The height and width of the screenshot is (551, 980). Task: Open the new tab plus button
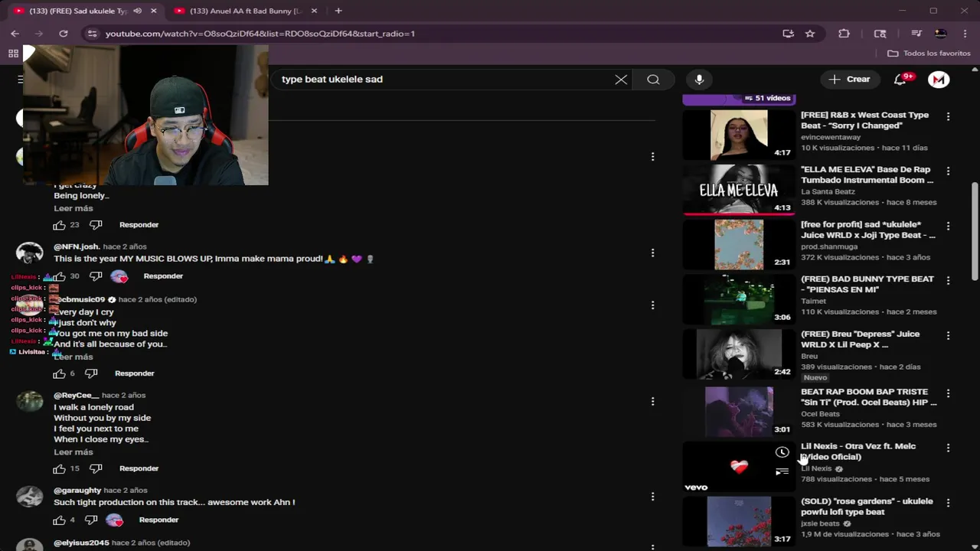pyautogui.click(x=338, y=11)
